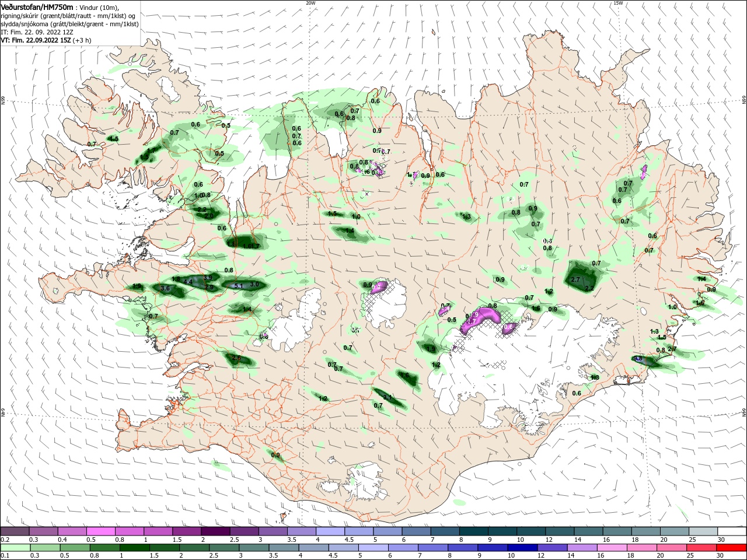Image resolution: width=747 pixels, height=560 pixels.
Task: Pick the green rain scale swatch labeled 0.8
Action: [x=104, y=548]
